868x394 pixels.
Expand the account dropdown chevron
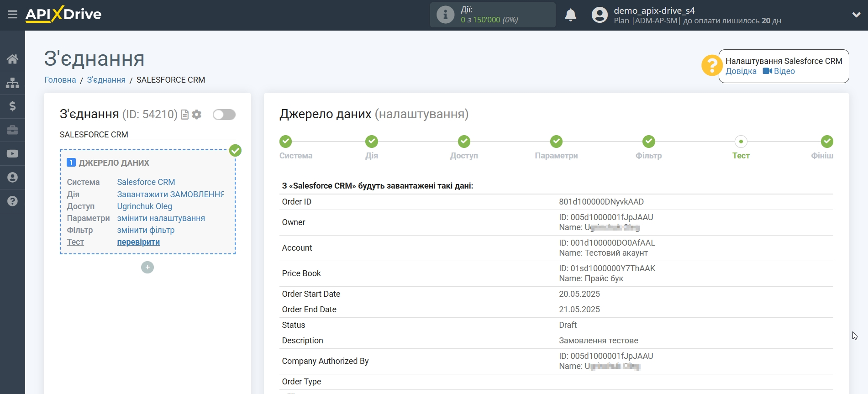click(856, 15)
